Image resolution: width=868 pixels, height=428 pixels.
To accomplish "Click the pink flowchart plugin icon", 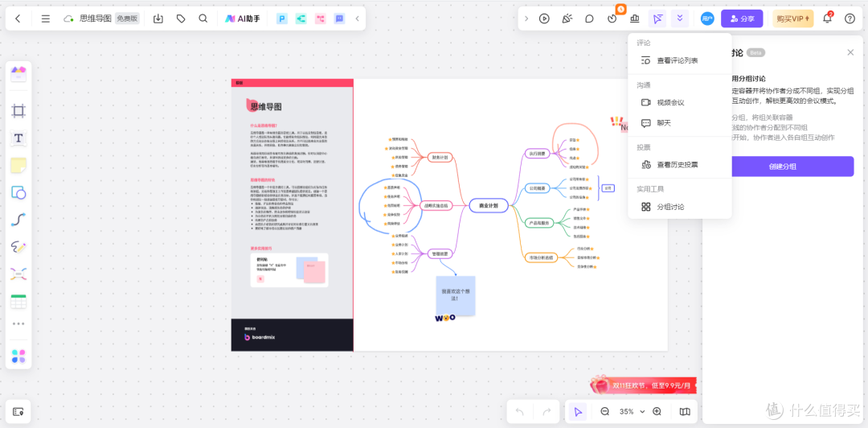I will tap(321, 19).
